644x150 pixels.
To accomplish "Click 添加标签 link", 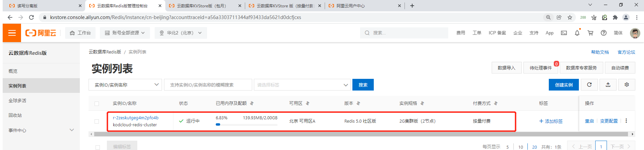I will click(551, 121).
